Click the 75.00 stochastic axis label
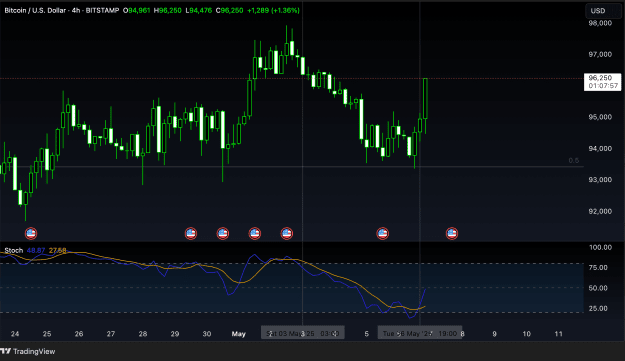Image resolution: width=625 pixels, height=361 pixels. [598, 268]
